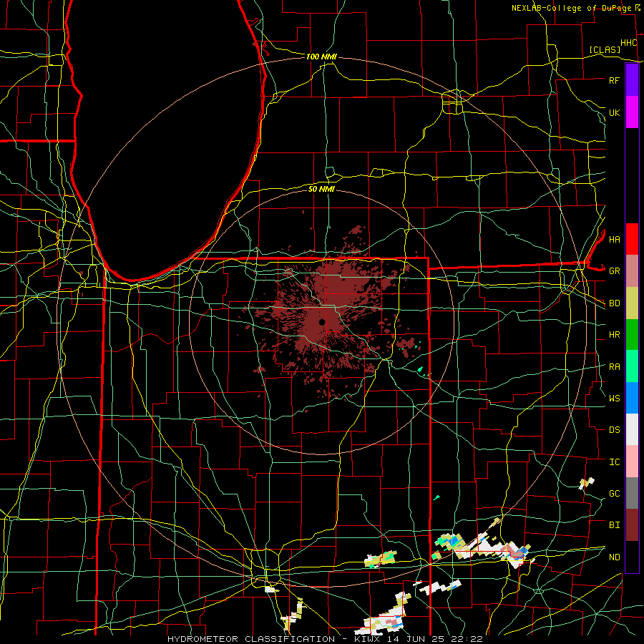Click the ND legend label

pos(614,557)
